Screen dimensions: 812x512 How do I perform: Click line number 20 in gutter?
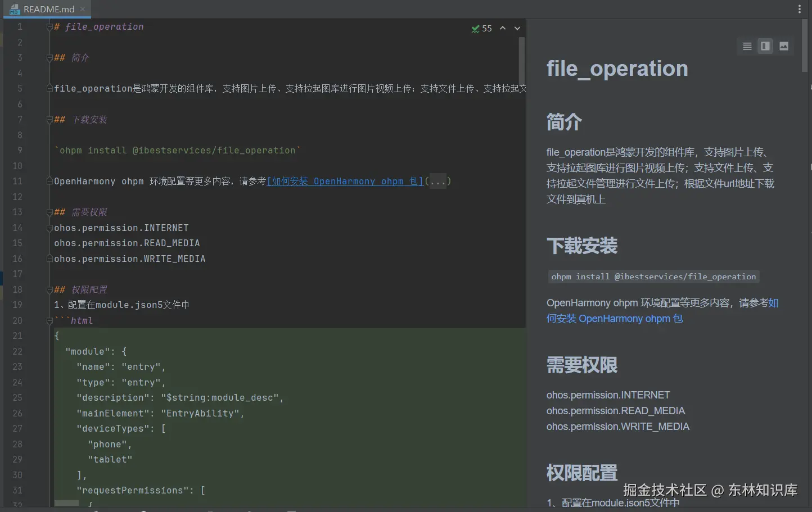click(x=17, y=321)
